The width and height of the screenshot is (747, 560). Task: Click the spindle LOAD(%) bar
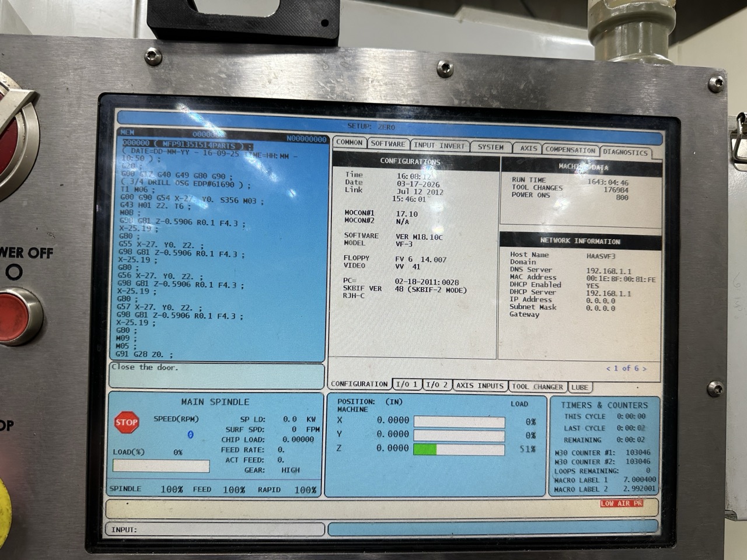click(x=161, y=466)
